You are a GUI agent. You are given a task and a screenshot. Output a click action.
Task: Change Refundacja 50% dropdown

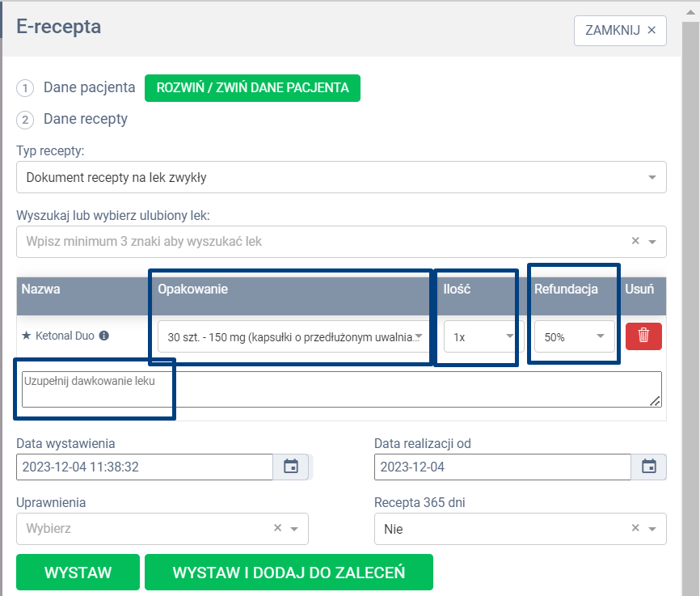(x=574, y=336)
